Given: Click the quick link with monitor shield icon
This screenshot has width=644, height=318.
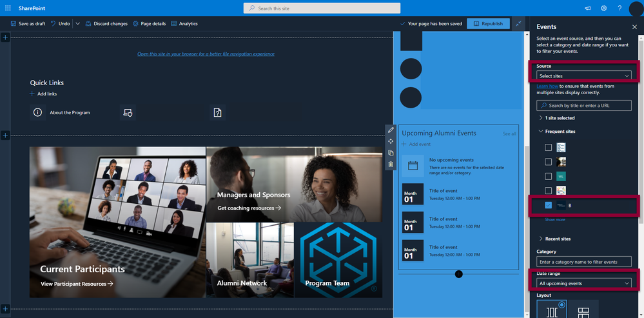Looking at the screenshot, I should click(128, 113).
